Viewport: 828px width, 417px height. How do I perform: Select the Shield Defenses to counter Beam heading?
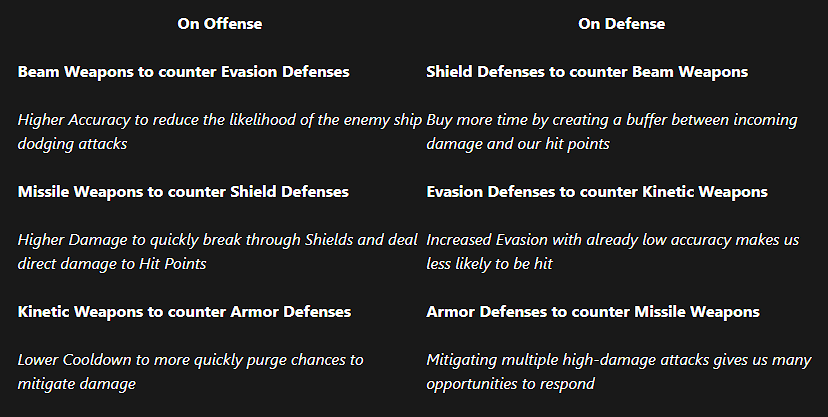pyautogui.click(x=586, y=72)
